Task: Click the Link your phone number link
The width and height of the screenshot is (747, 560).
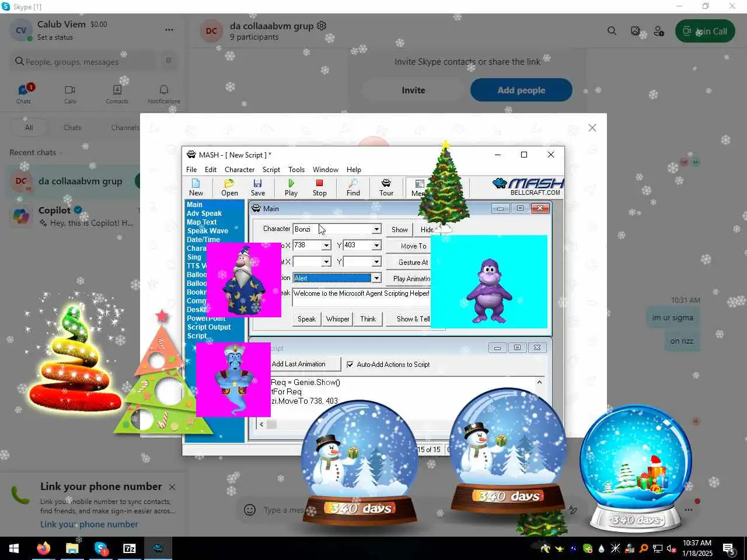Action: [89, 524]
